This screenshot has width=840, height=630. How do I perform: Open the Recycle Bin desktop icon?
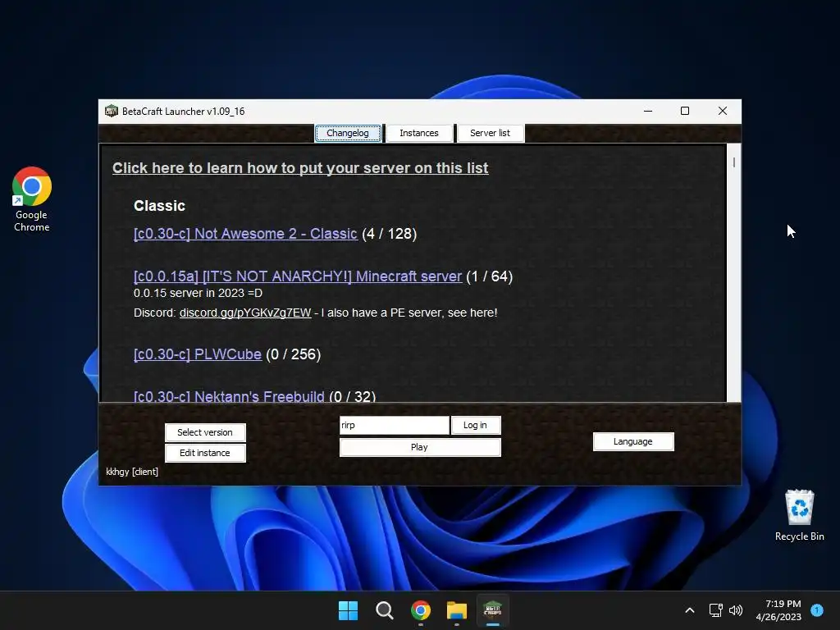(x=799, y=515)
